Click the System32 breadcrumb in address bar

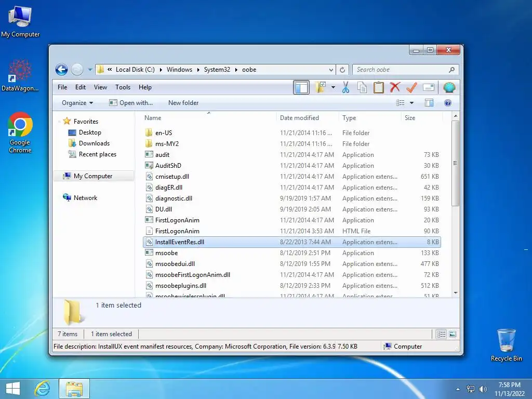pos(217,70)
